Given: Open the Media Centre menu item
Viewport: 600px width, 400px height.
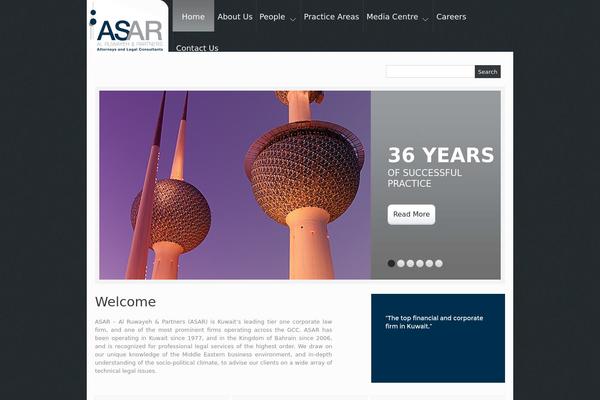Looking at the screenshot, I should point(392,17).
